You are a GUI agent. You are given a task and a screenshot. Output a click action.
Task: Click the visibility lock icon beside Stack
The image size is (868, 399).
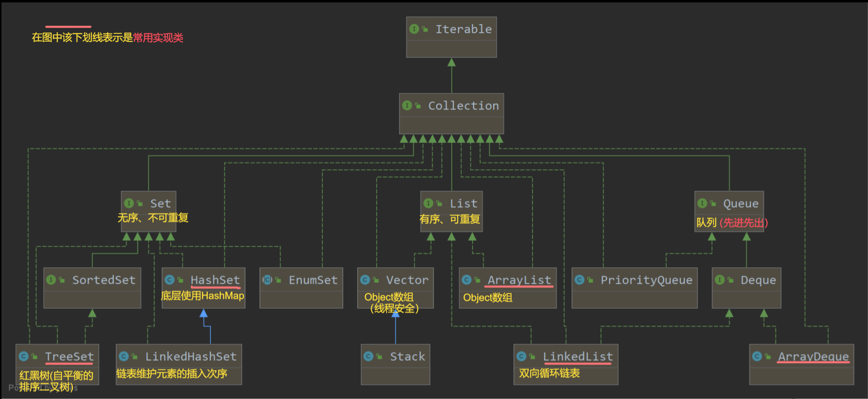(379, 356)
